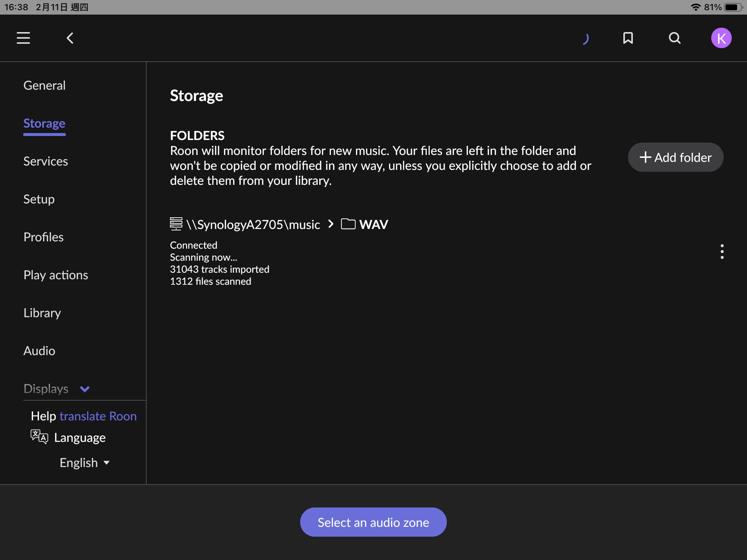The width and height of the screenshot is (747, 560).
Task: Open bookmarks with the bookmark icon
Action: tap(628, 38)
